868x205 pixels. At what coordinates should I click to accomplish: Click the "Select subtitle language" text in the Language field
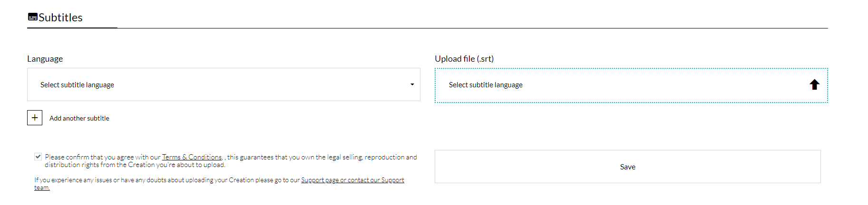(77, 85)
